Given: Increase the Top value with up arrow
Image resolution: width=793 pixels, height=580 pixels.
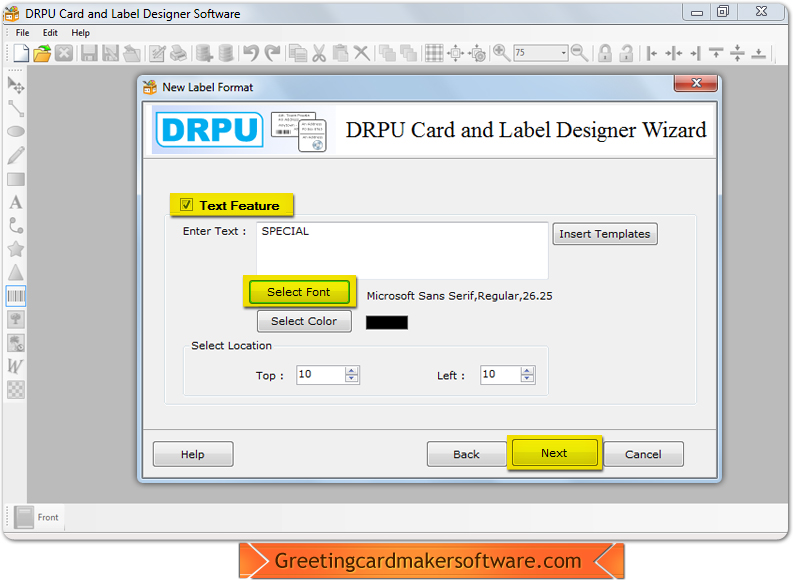Looking at the screenshot, I should (351, 371).
